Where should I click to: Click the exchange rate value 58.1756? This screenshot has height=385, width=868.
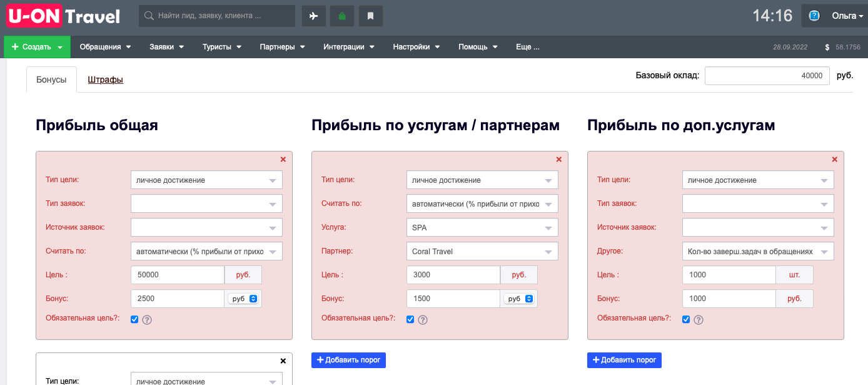coord(848,47)
